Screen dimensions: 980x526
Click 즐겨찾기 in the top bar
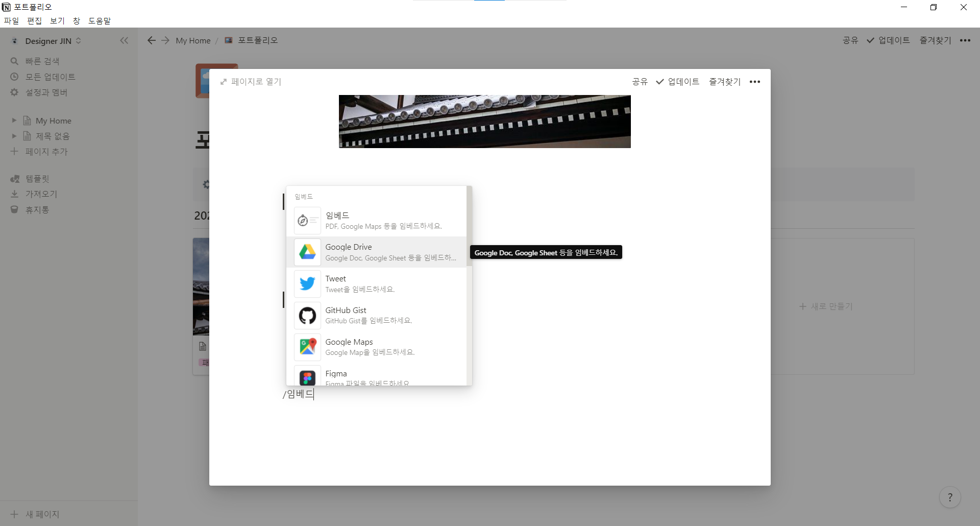click(935, 40)
